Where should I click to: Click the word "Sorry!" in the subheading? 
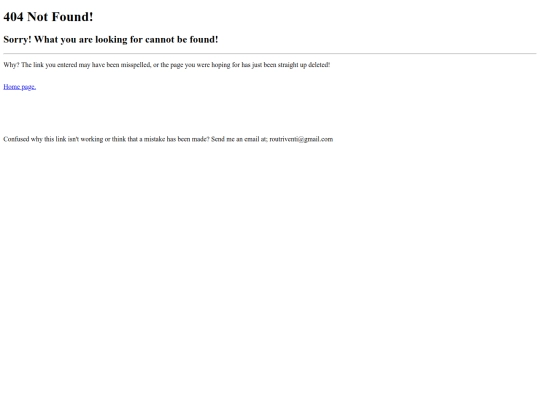pos(17,40)
